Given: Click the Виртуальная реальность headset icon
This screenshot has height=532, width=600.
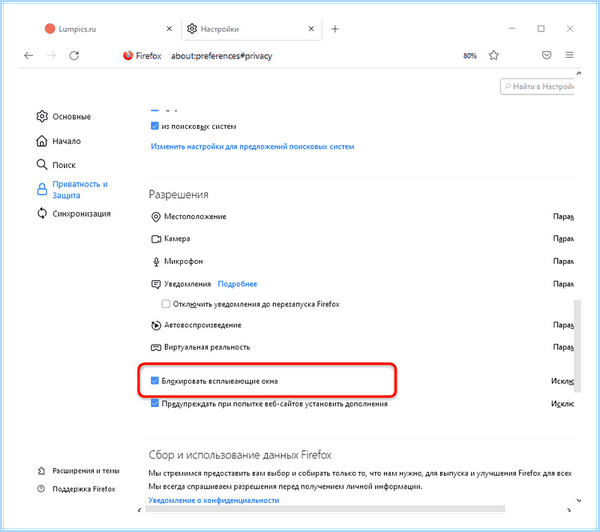Looking at the screenshot, I should [156, 348].
